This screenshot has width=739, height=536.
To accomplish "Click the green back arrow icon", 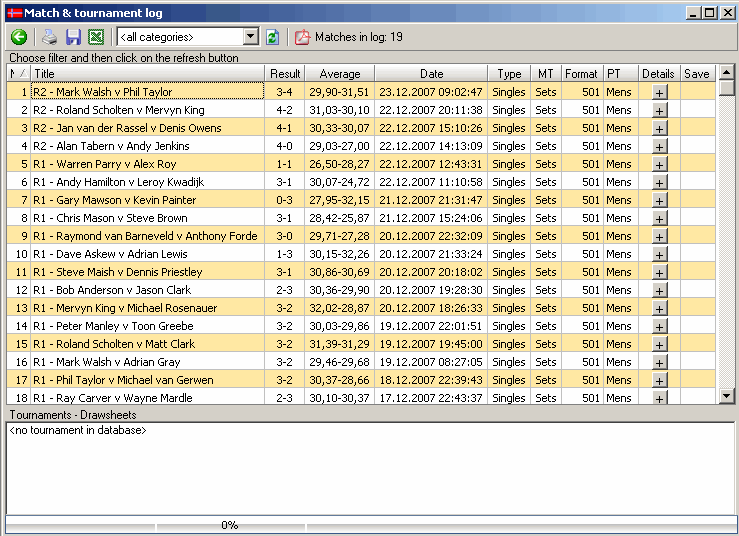I will click(19, 37).
